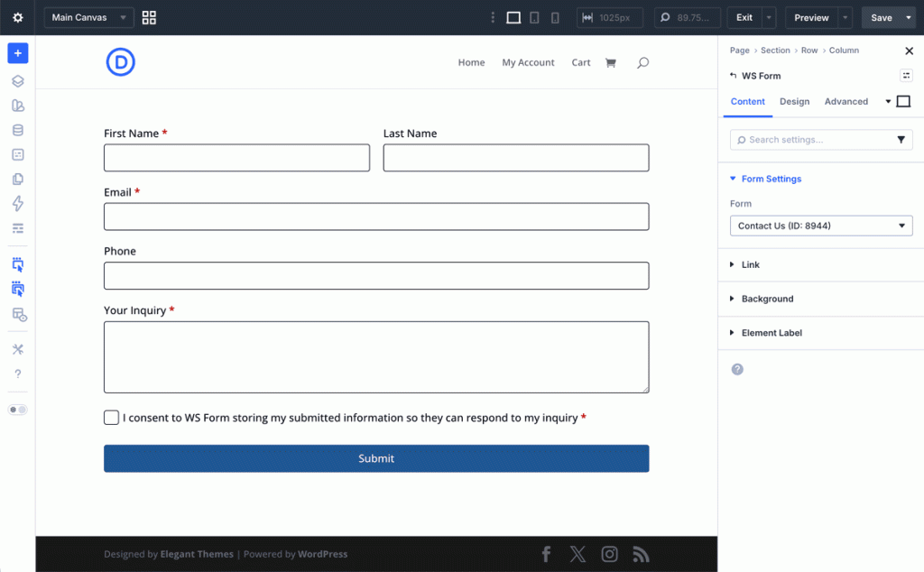The height and width of the screenshot is (572, 924).
Task: Open the three-dot options in top bar
Action: coord(493,18)
